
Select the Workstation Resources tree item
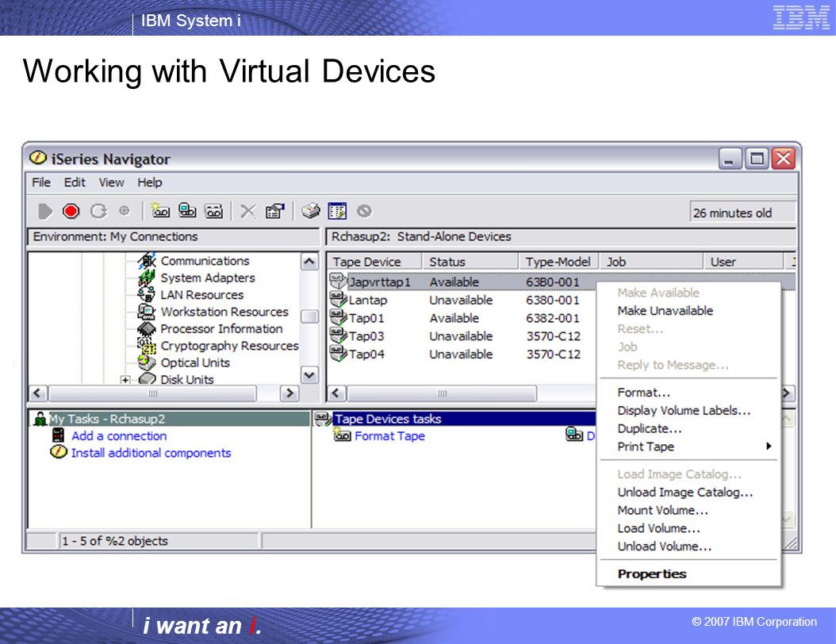click(x=224, y=312)
